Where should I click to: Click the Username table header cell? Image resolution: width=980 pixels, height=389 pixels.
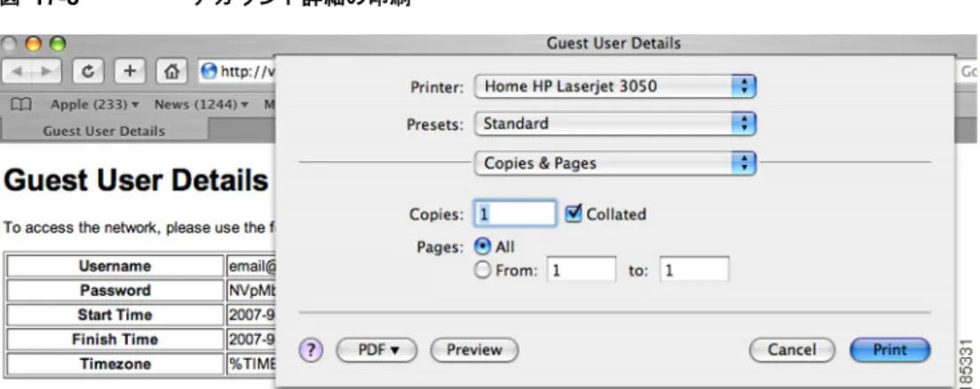(115, 266)
